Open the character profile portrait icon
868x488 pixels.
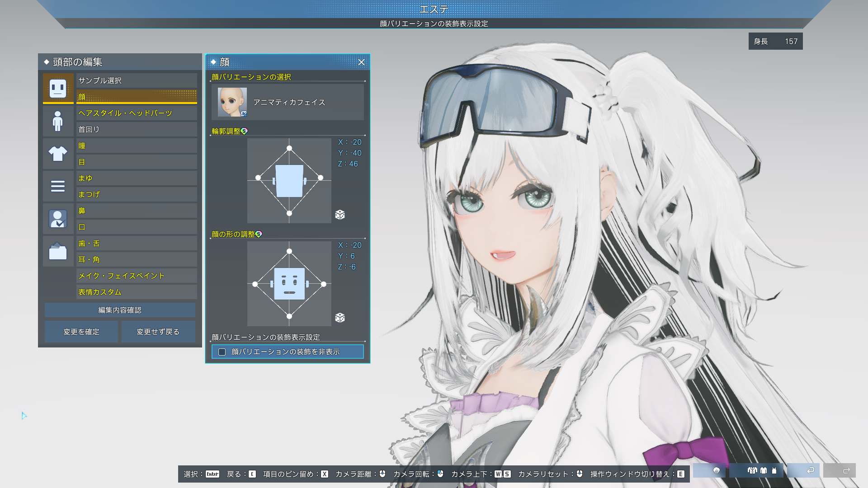tap(58, 219)
